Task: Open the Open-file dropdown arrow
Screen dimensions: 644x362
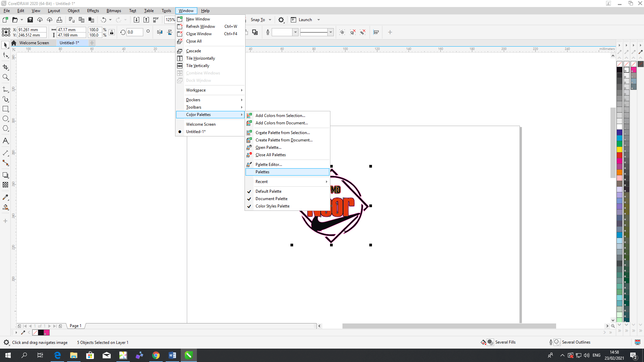Action: click(22, 20)
